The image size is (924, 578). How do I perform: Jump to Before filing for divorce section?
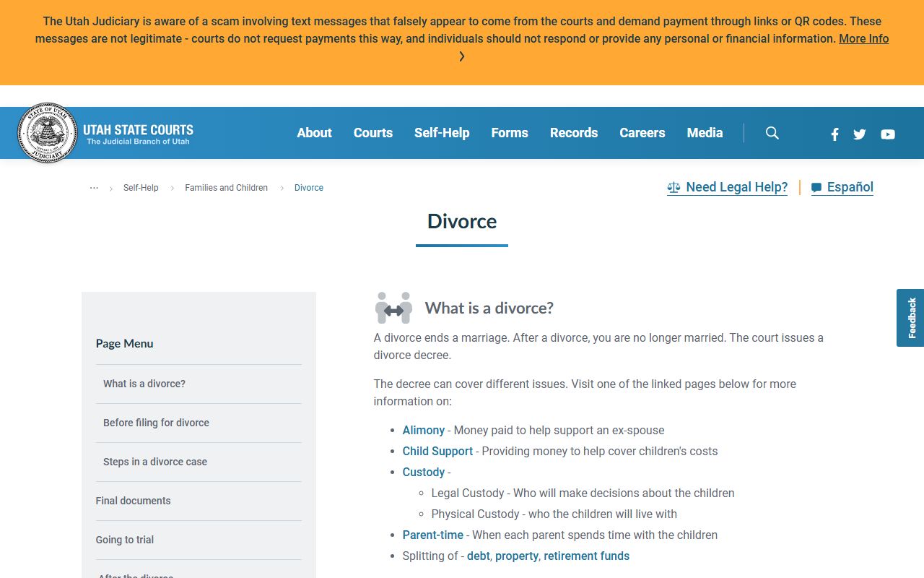[156, 423]
